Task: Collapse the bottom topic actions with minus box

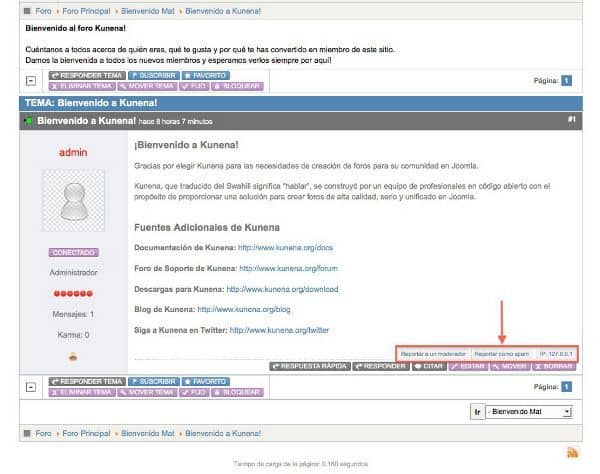Action: click(31, 387)
